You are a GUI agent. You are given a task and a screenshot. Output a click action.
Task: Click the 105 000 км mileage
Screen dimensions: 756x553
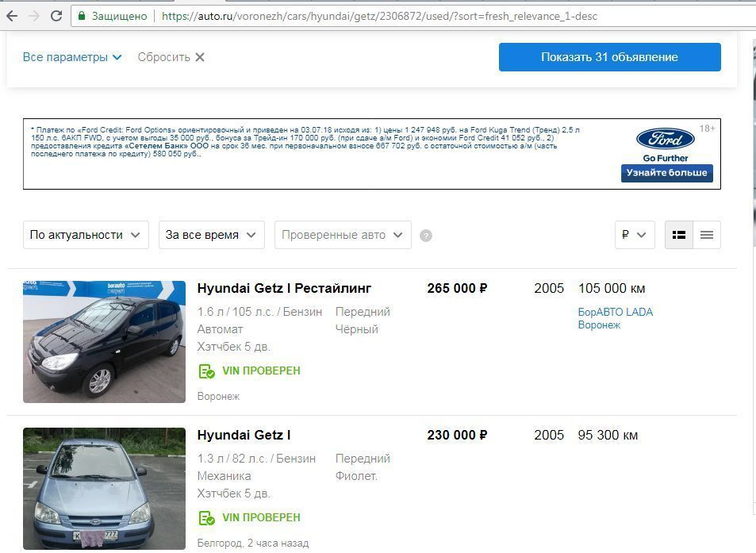coord(612,288)
